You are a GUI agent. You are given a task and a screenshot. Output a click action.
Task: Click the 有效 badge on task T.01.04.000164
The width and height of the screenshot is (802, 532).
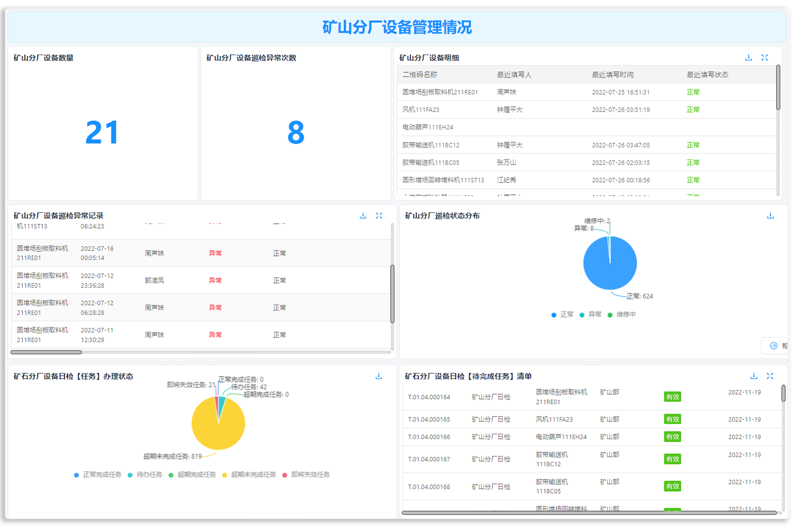coord(672,396)
